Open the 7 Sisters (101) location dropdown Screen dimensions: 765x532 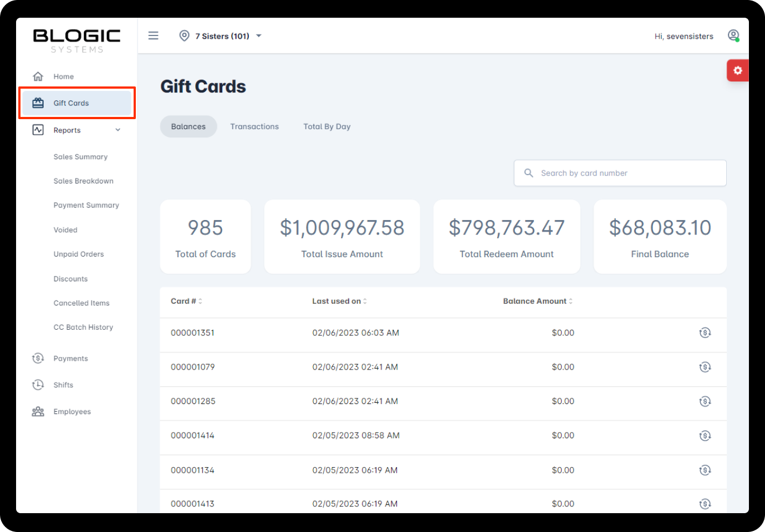tap(227, 36)
